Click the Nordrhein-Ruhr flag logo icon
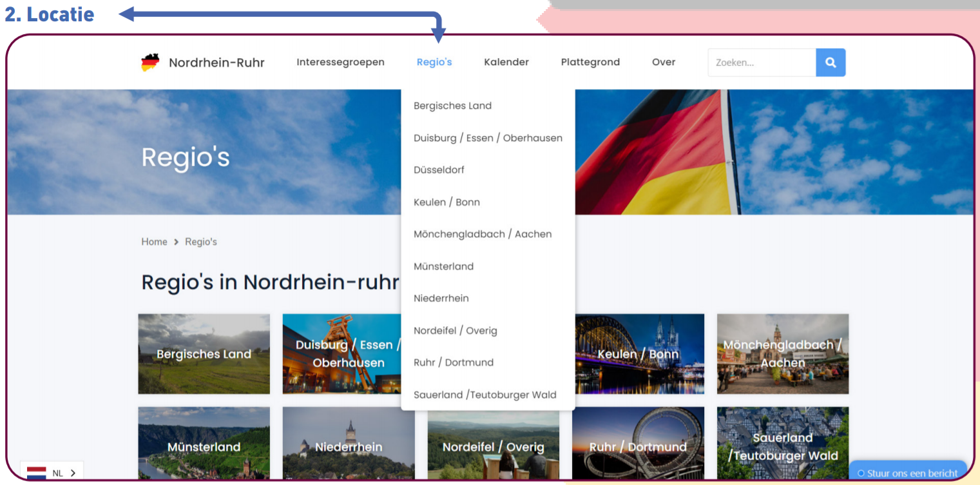This screenshot has height=485, width=980. tap(150, 63)
